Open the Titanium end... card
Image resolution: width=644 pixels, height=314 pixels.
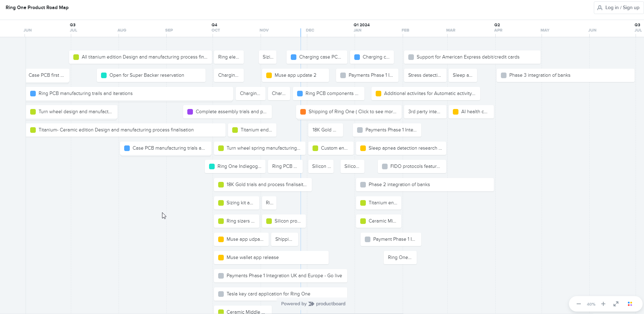point(252,130)
